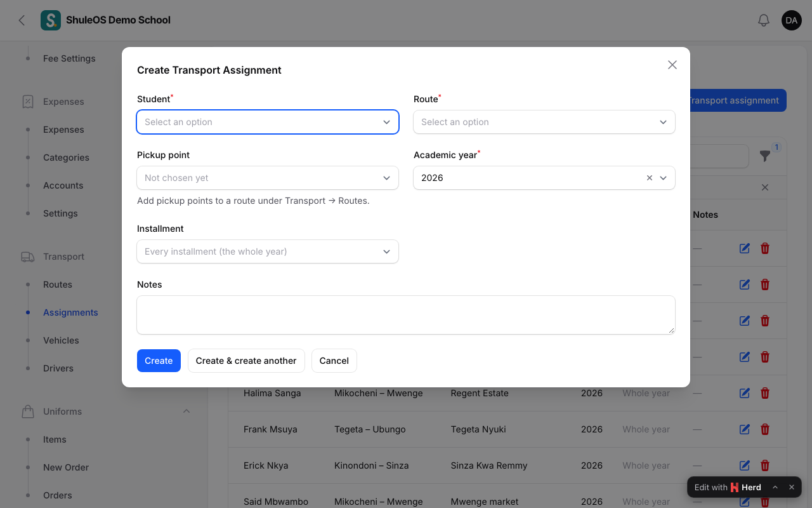Click the blue Create button
This screenshot has height=508, width=812.
[159, 361]
